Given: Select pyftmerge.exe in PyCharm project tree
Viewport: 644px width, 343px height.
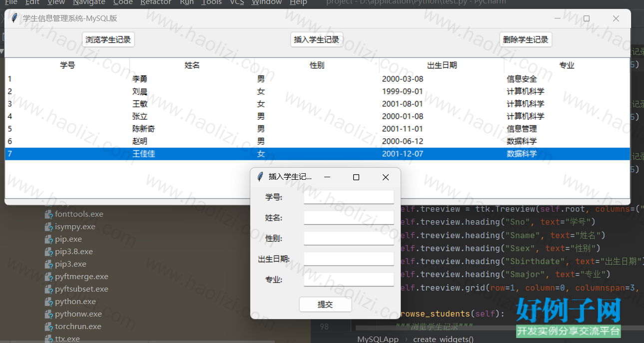Looking at the screenshot, I should tap(81, 276).
